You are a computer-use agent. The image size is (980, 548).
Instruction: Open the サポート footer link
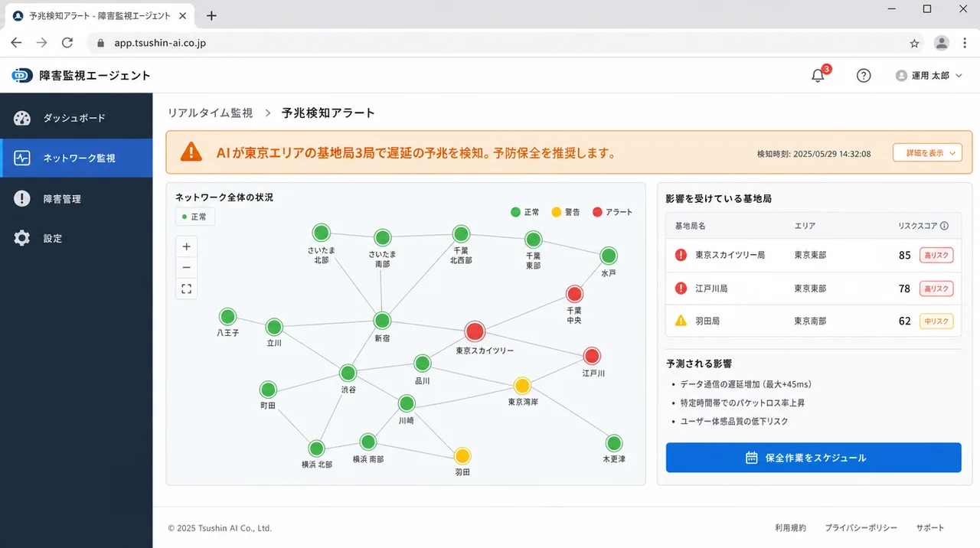pyautogui.click(x=930, y=528)
